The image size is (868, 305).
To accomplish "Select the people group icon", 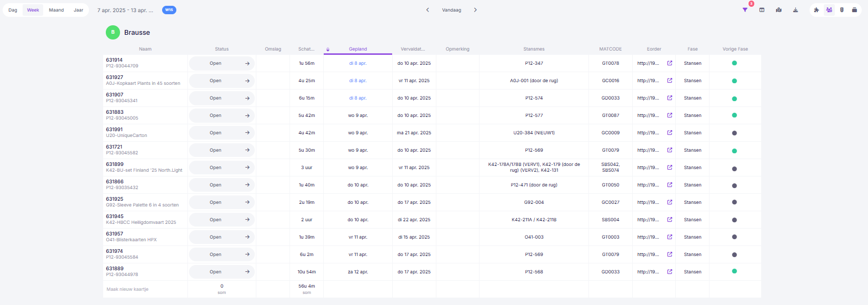I will pyautogui.click(x=829, y=10).
